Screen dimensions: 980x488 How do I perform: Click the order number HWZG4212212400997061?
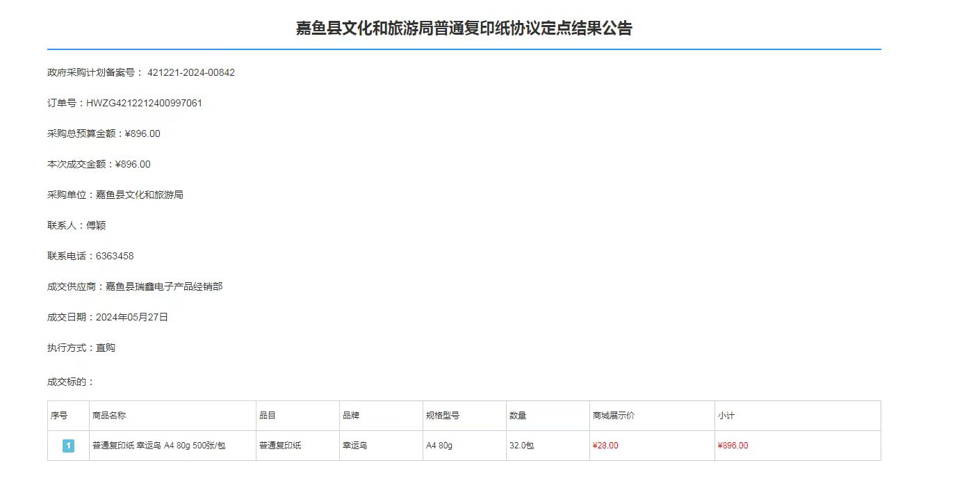pos(144,103)
